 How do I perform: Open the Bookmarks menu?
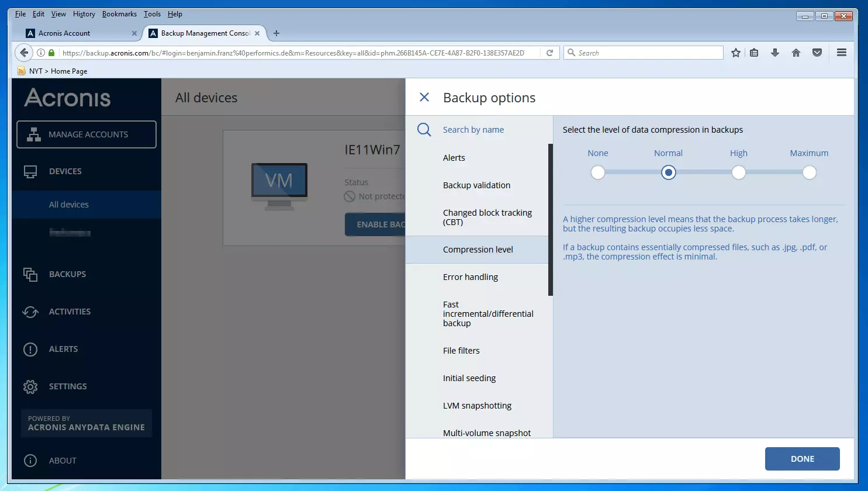pyautogui.click(x=119, y=14)
